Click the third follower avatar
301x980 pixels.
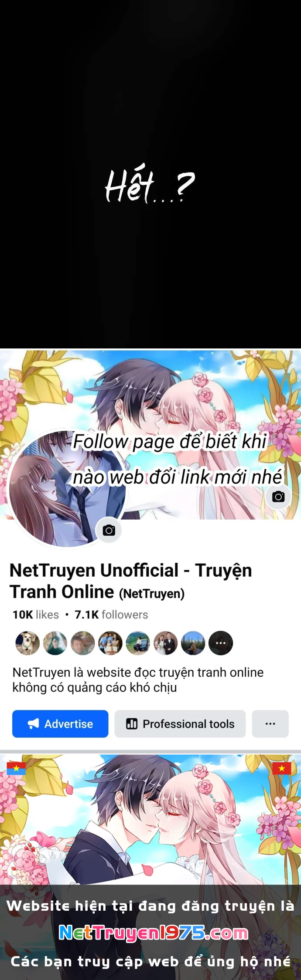click(x=83, y=643)
